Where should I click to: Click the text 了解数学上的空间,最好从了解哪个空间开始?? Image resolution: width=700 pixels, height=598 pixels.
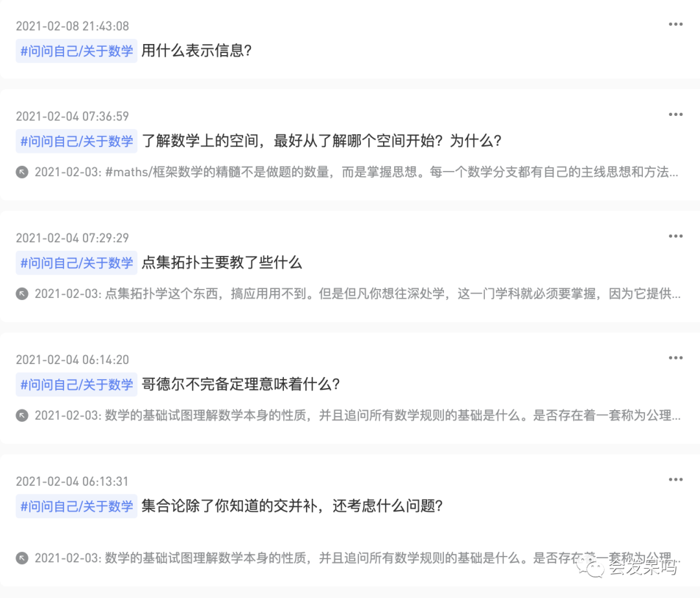(x=292, y=141)
